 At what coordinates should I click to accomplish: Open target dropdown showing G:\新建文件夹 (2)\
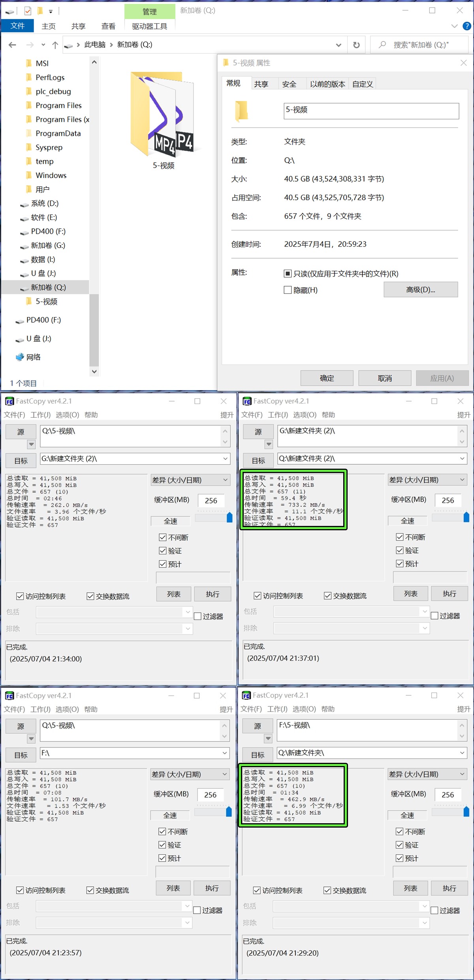225,458
